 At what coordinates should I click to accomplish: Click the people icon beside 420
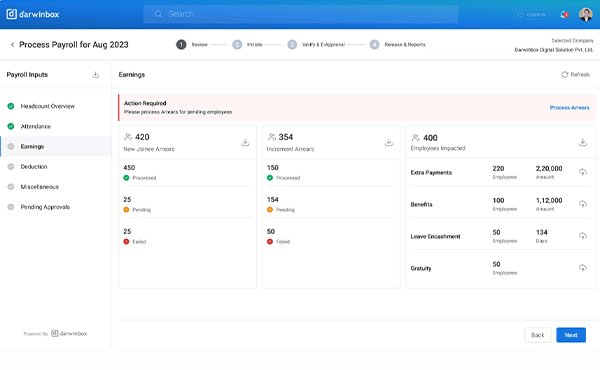(x=128, y=137)
